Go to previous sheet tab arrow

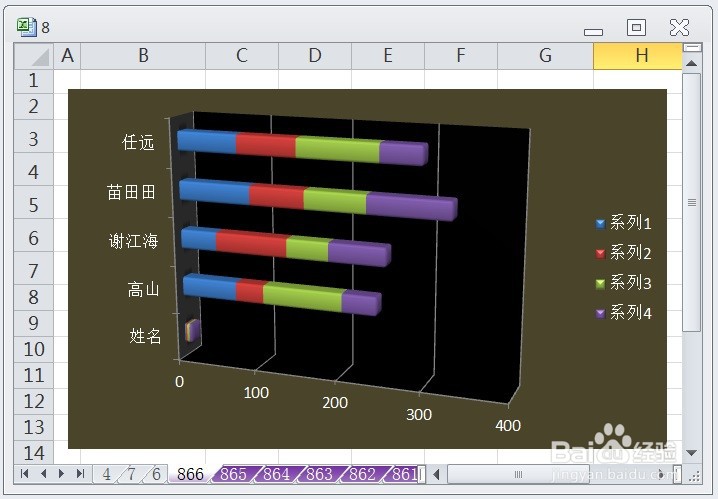coord(44,473)
